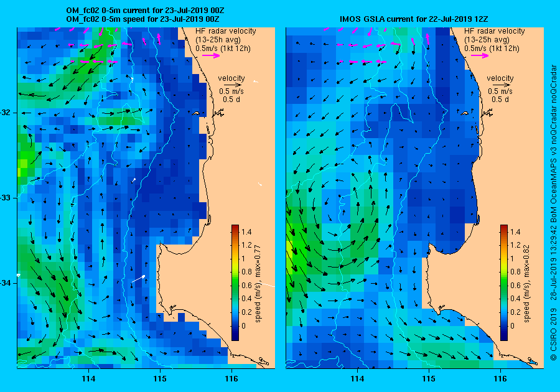Click '0.5m/s (1kt 12h)' text in right map
This screenshot has height=392, width=560.
[492, 48]
